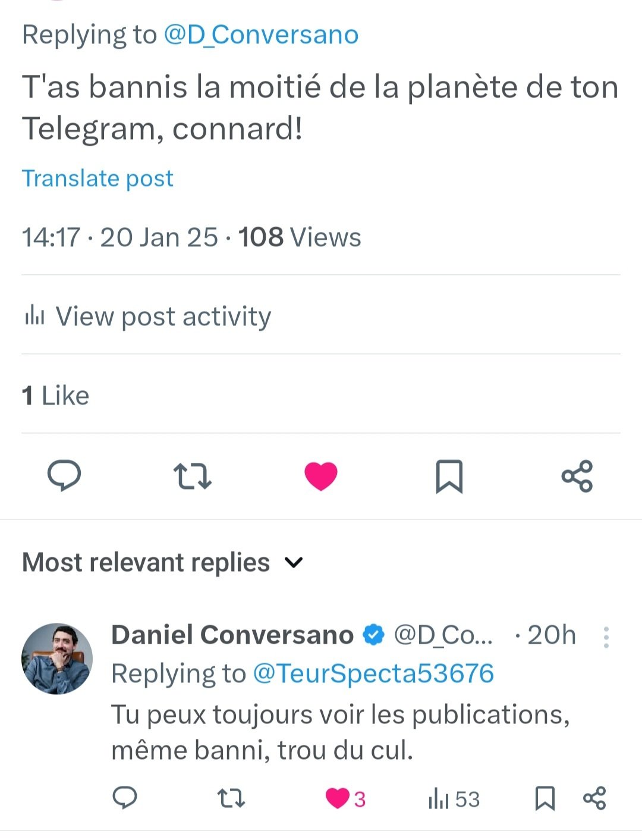
Task: Tap the Daniel Conversano display name
Action: click(x=232, y=635)
